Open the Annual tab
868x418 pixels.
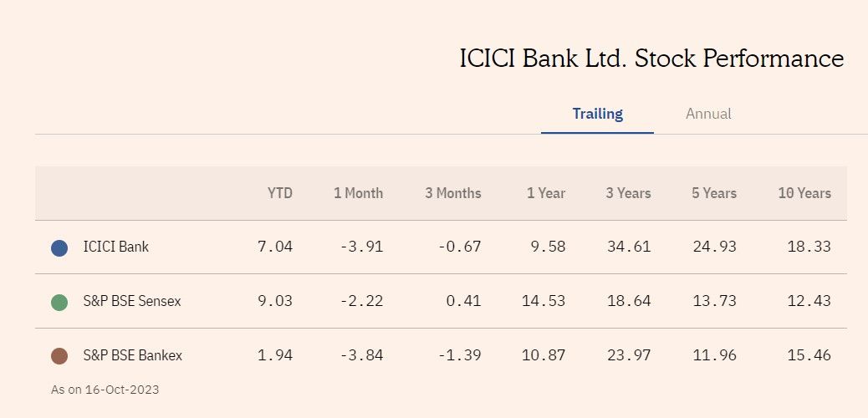click(x=708, y=114)
